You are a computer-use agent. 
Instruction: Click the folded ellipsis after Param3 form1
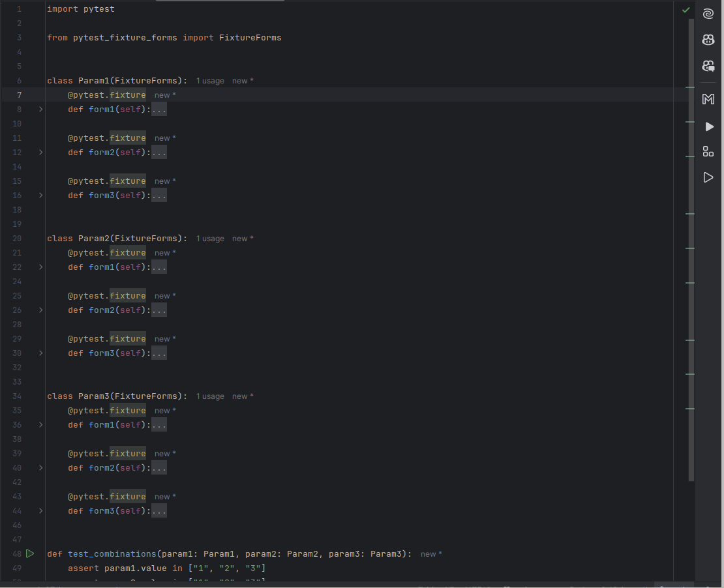(x=159, y=425)
